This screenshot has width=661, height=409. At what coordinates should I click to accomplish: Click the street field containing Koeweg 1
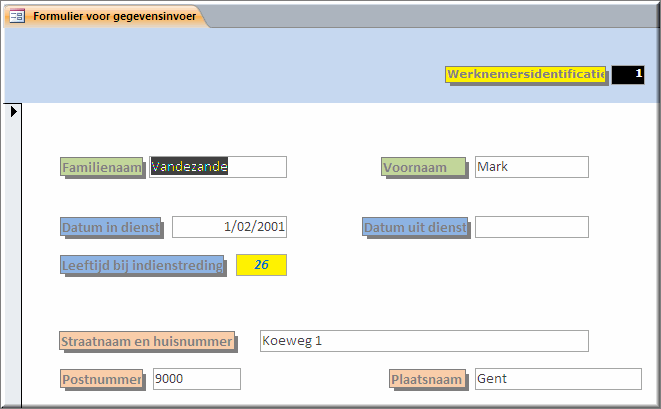(424, 341)
